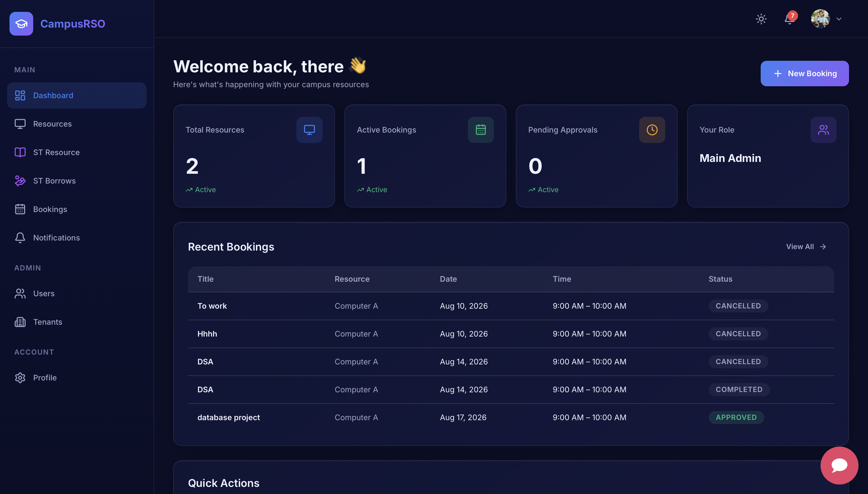This screenshot has height=494, width=868.
Task: Open the chat bubble floating button
Action: click(839, 465)
